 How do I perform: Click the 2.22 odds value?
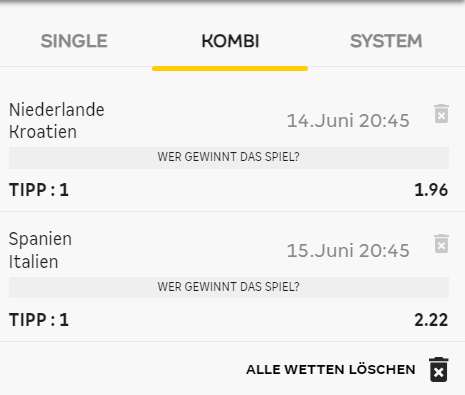pyautogui.click(x=431, y=320)
